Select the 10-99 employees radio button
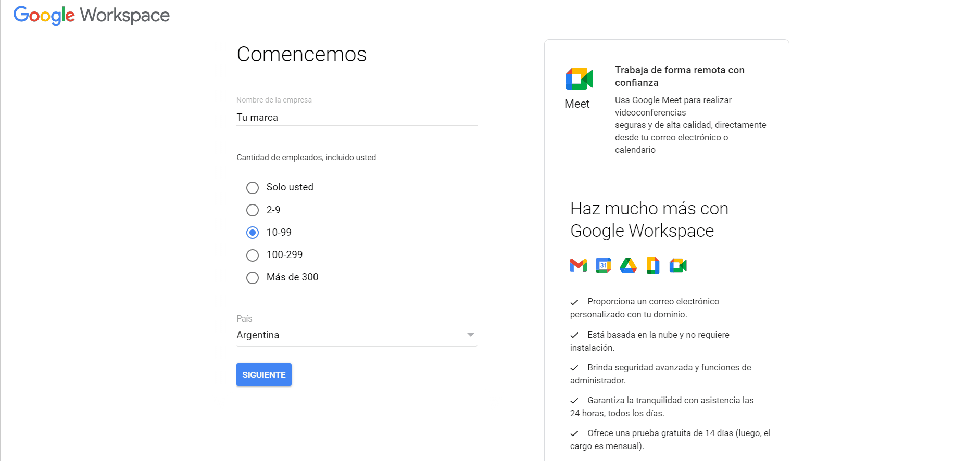Image resolution: width=980 pixels, height=461 pixels. 253,233
